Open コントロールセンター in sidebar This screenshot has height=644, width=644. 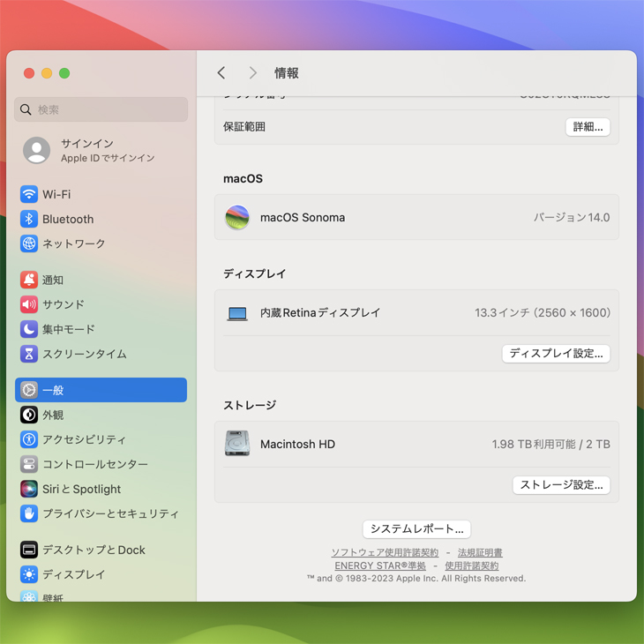tap(94, 464)
